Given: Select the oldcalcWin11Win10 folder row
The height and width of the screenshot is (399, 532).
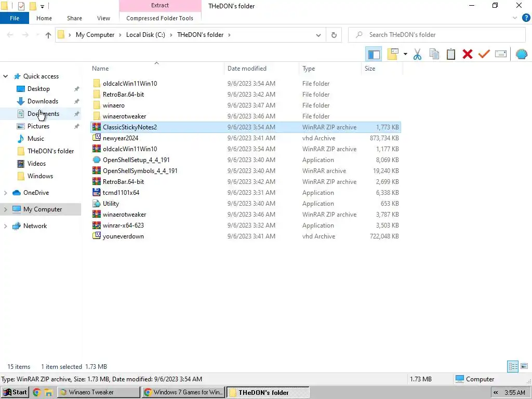Looking at the screenshot, I should 246,84.
